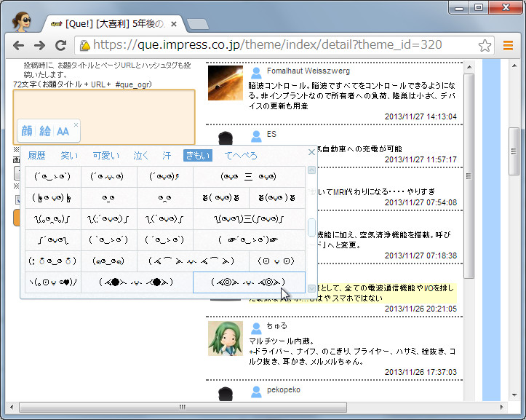The height and width of the screenshot is (420, 526).
Task: Close the small 顔 絵 AA toolbar
Action: click(x=76, y=124)
